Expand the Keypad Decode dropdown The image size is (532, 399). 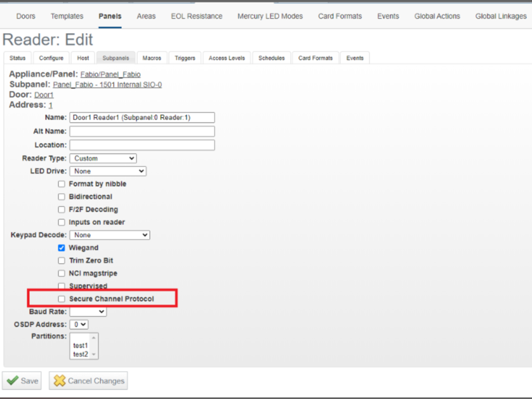pos(110,234)
